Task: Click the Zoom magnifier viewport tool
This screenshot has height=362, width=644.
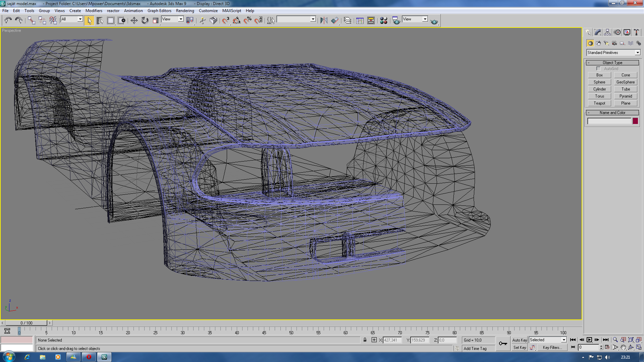Action: point(615,340)
